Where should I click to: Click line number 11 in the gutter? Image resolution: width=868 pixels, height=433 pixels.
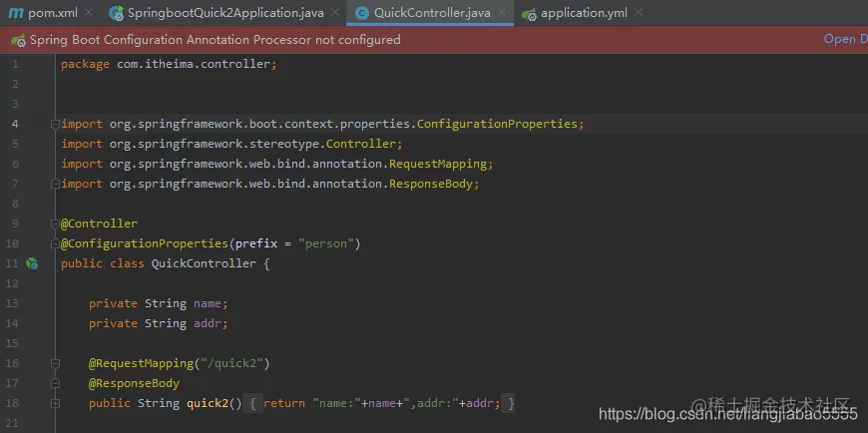click(x=12, y=263)
